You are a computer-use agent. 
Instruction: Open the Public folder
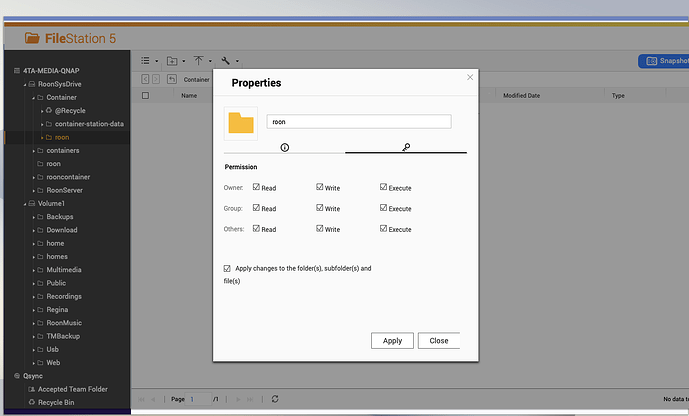coord(56,283)
